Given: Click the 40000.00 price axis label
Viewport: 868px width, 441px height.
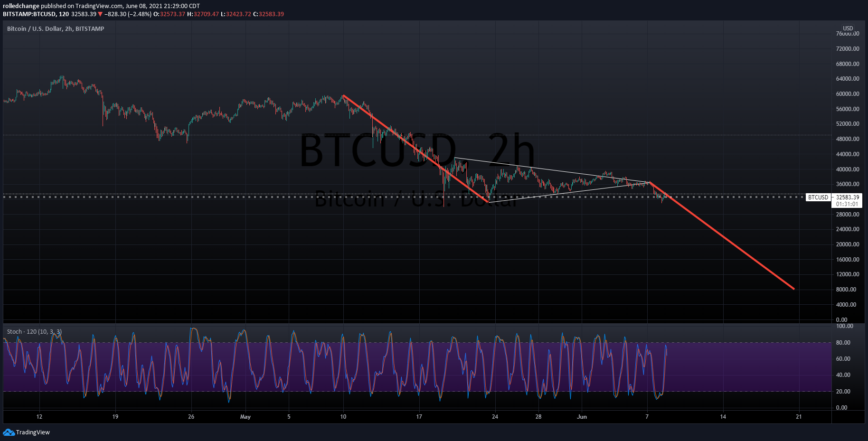Looking at the screenshot, I should [848, 169].
